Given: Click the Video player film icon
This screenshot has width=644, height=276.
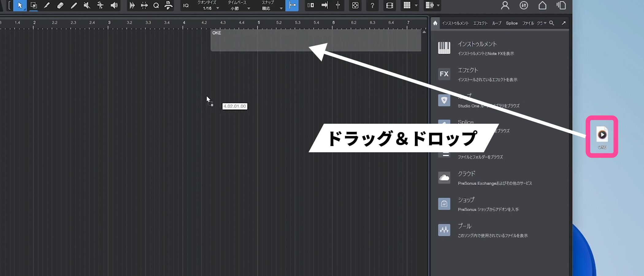Looking at the screenshot, I should pyautogui.click(x=389, y=6).
